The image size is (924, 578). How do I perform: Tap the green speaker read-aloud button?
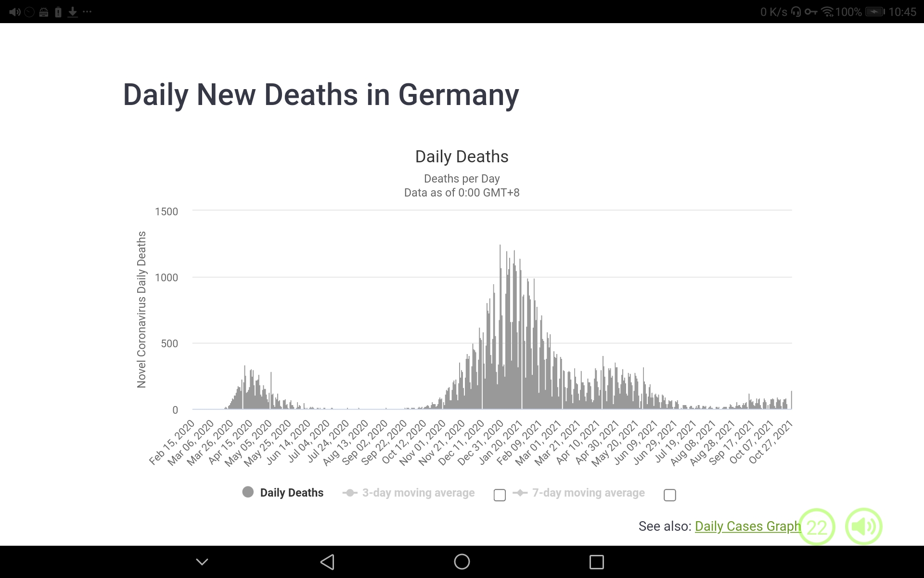[863, 526]
